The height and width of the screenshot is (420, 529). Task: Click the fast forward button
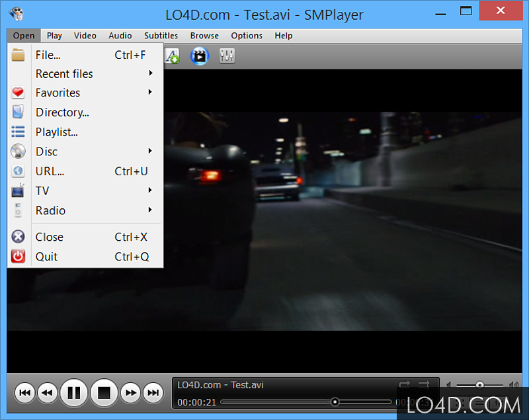click(131, 393)
